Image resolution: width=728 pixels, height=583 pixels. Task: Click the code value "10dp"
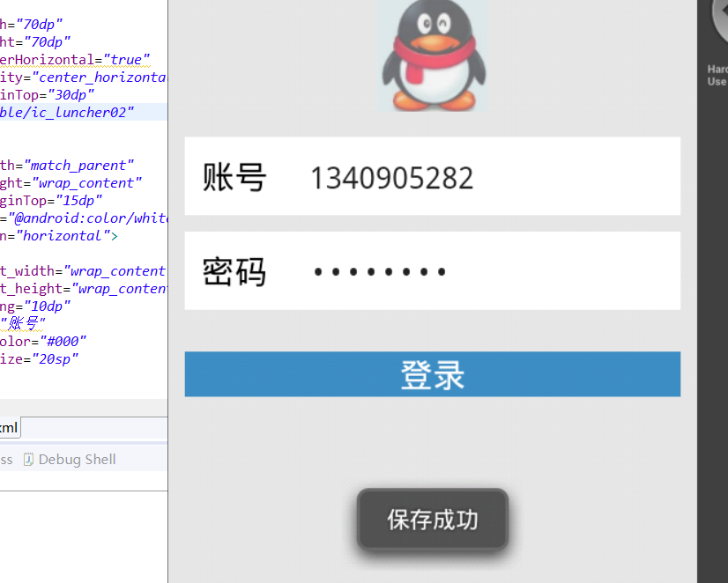coord(48,306)
